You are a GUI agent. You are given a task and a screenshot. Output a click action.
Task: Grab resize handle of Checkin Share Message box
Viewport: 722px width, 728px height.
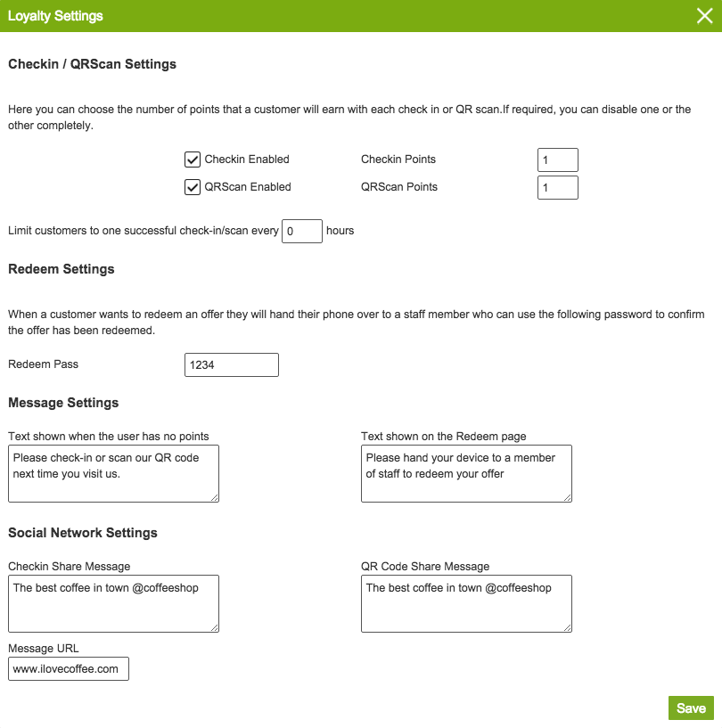click(x=214, y=627)
